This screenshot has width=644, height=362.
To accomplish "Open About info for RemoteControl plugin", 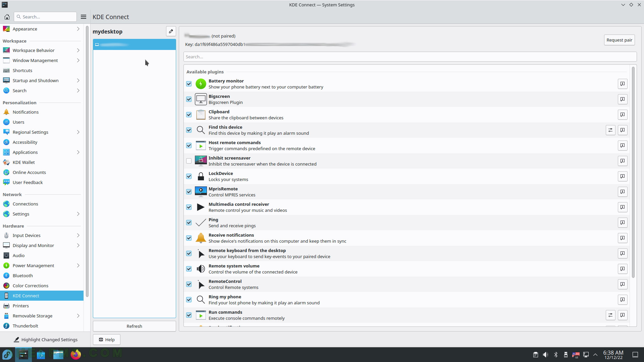I will pyautogui.click(x=623, y=284).
